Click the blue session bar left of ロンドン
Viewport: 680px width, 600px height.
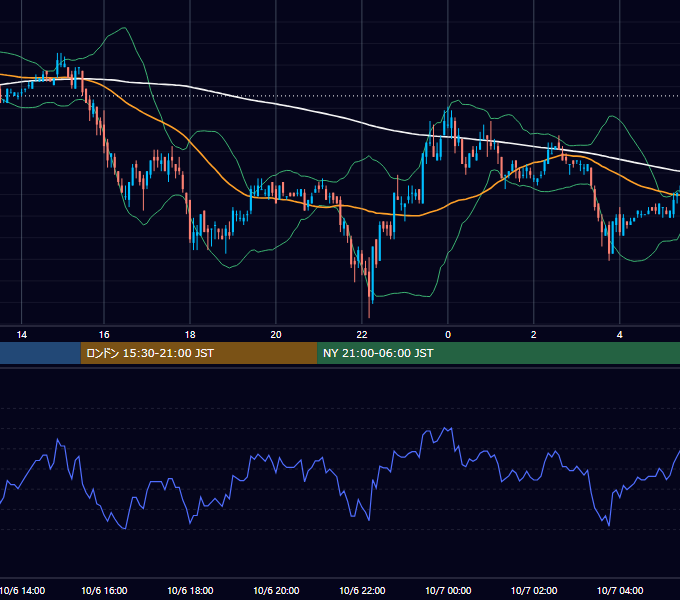click(x=40, y=353)
